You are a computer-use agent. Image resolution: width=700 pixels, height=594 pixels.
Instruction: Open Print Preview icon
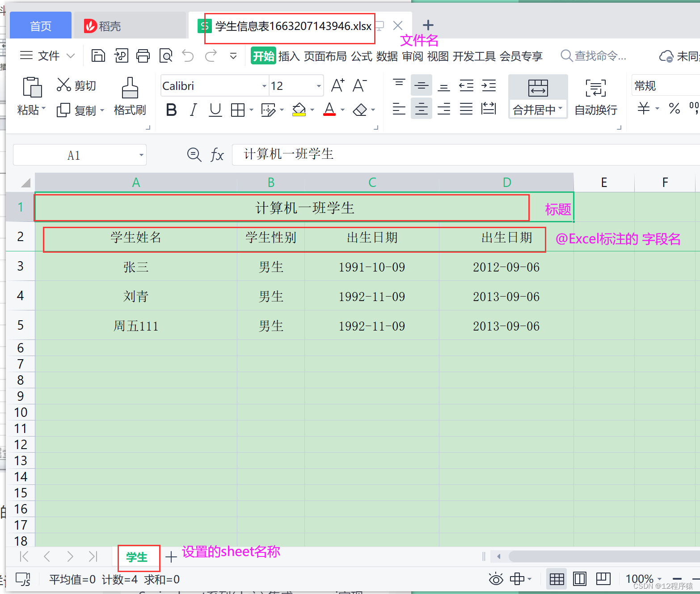point(166,56)
